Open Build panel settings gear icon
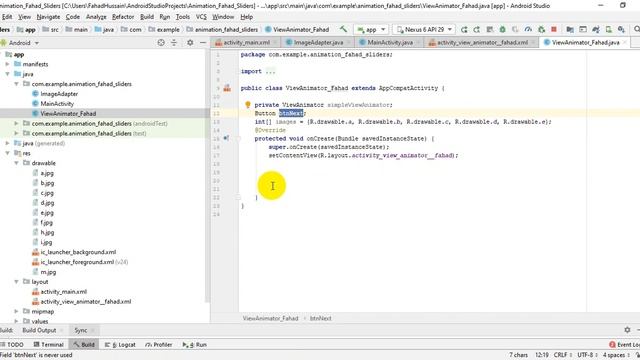The width and height of the screenshot is (640, 360). click(627, 330)
